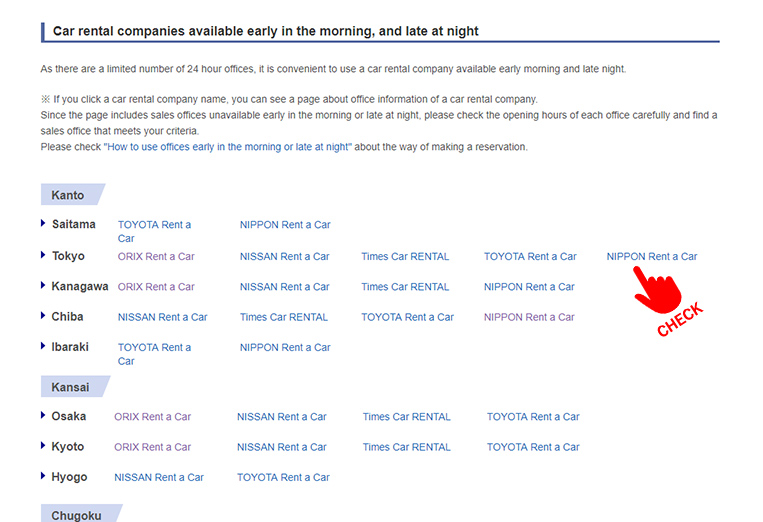Click the triangle marker next to Kanagawa
The image size is (763, 522).
[x=44, y=286]
